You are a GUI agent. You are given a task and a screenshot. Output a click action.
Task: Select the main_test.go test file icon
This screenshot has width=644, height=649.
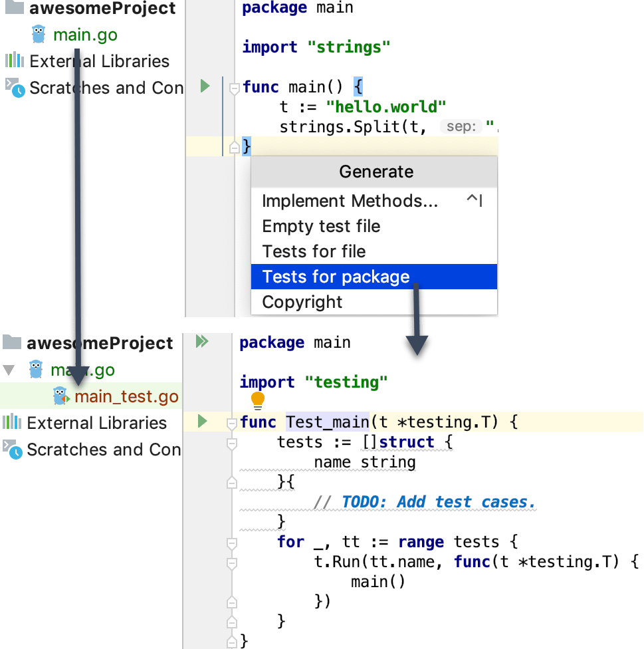(60, 396)
